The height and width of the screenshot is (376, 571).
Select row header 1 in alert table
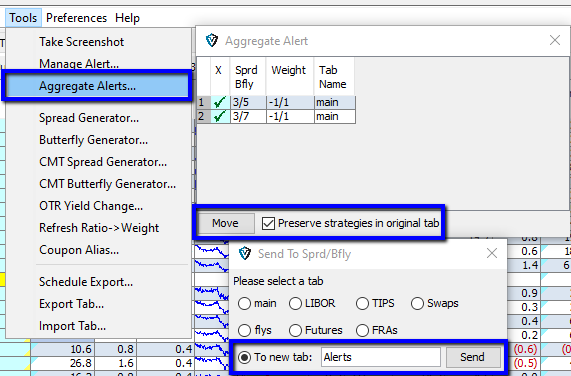pyautogui.click(x=204, y=102)
